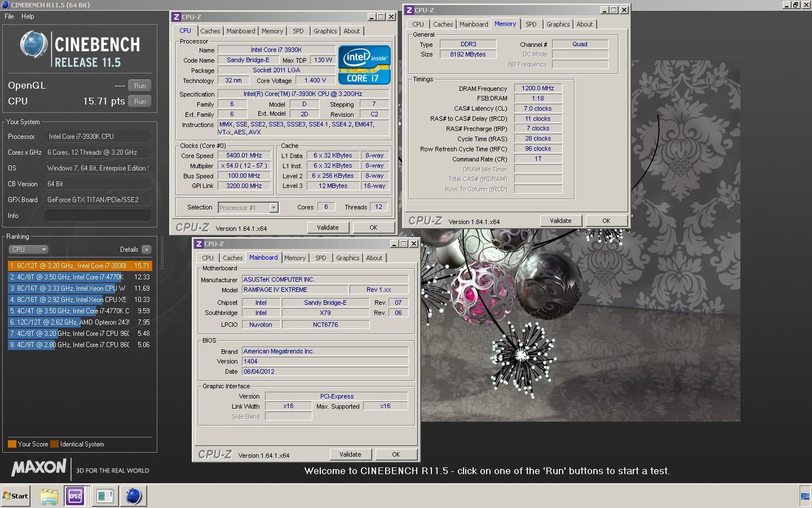Click the Info input field
812x508 pixels.
98,216
